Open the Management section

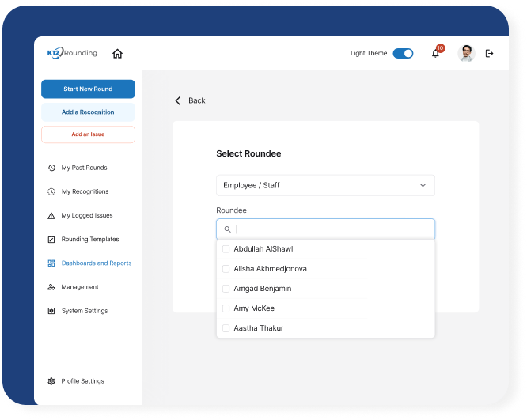tap(80, 287)
